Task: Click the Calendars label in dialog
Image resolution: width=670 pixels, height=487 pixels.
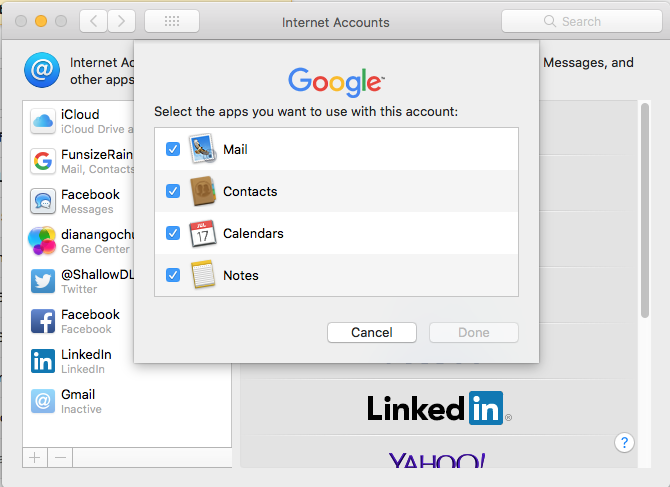Action: click(253, 233)
